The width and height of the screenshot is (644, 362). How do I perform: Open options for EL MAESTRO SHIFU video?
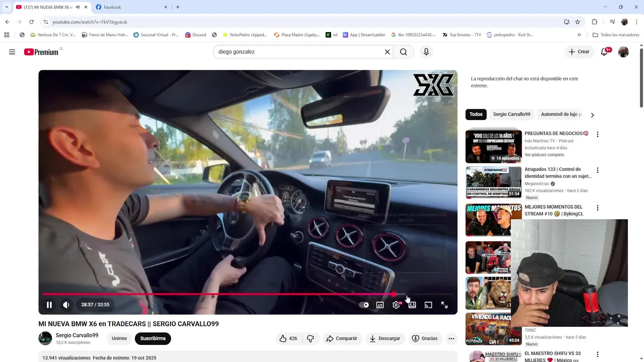597,355
